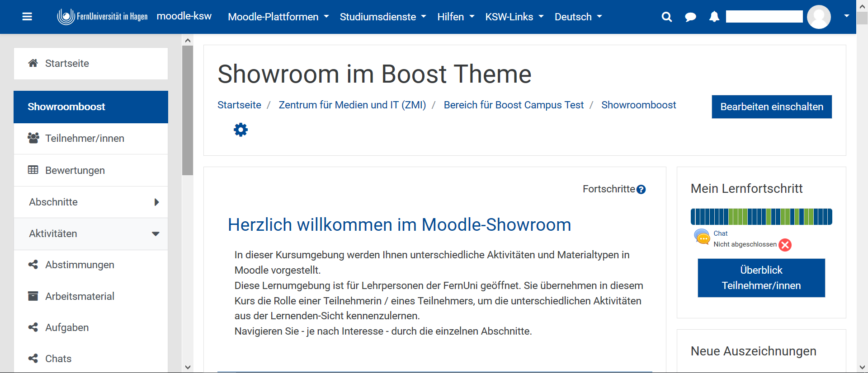Viewport: 868px width, 373px height.
Task: Follow the Zentrum für Medien und IT breadcrumb
Action: pyautogui.click(x=352, y=105)
